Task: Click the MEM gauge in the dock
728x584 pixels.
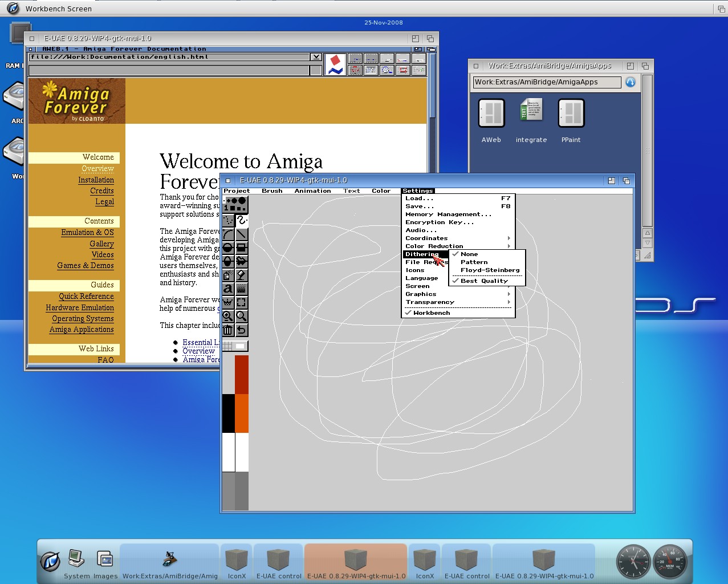Action: [670, 561]
